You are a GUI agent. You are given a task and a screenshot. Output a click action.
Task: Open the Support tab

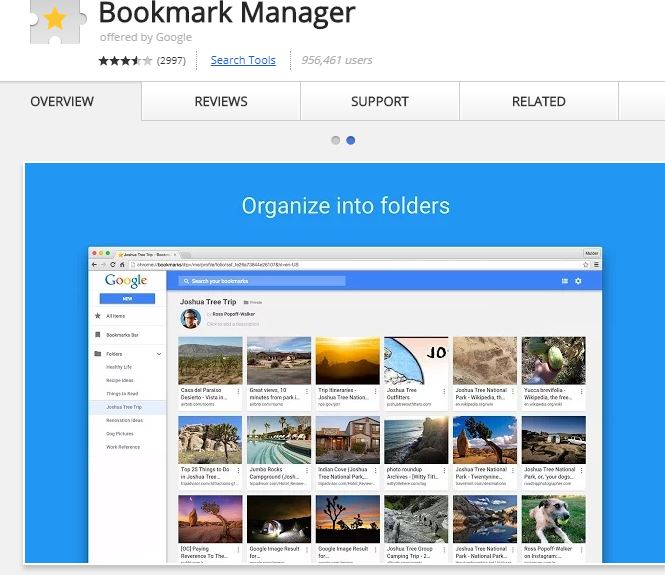coord(379,101)
